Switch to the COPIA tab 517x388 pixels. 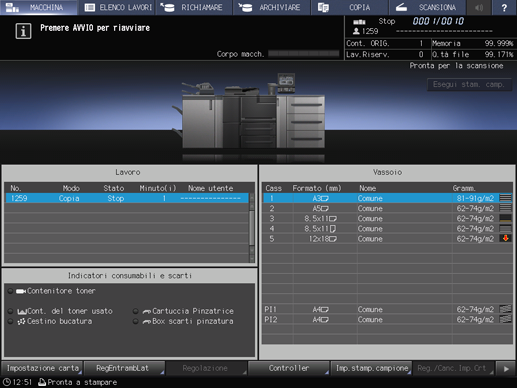(x=349, y=7)
